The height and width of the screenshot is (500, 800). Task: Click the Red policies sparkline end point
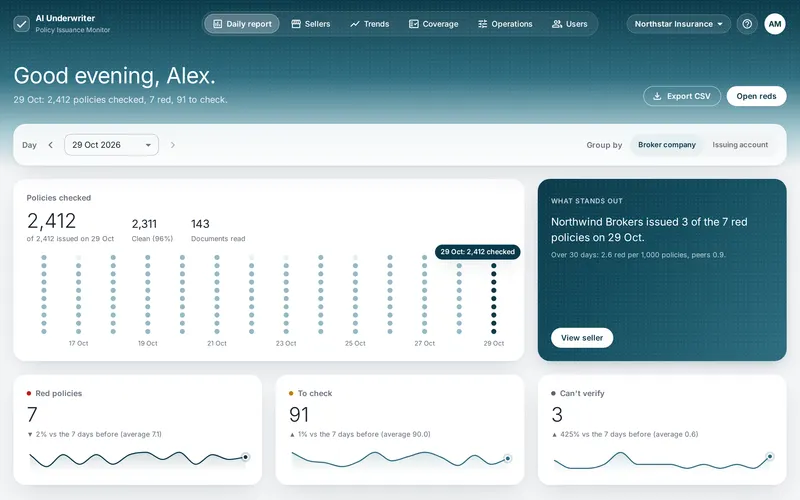click(245, 457)
